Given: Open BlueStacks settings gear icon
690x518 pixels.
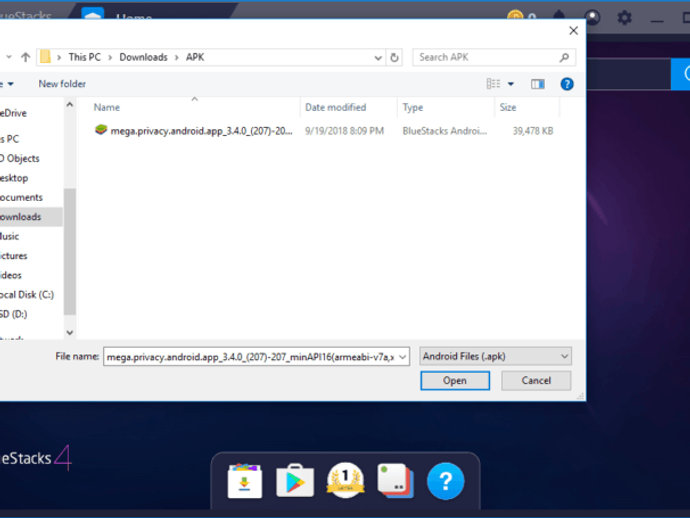Looking at the screenshot, I should pyautogui.click(x=624, y=18).
